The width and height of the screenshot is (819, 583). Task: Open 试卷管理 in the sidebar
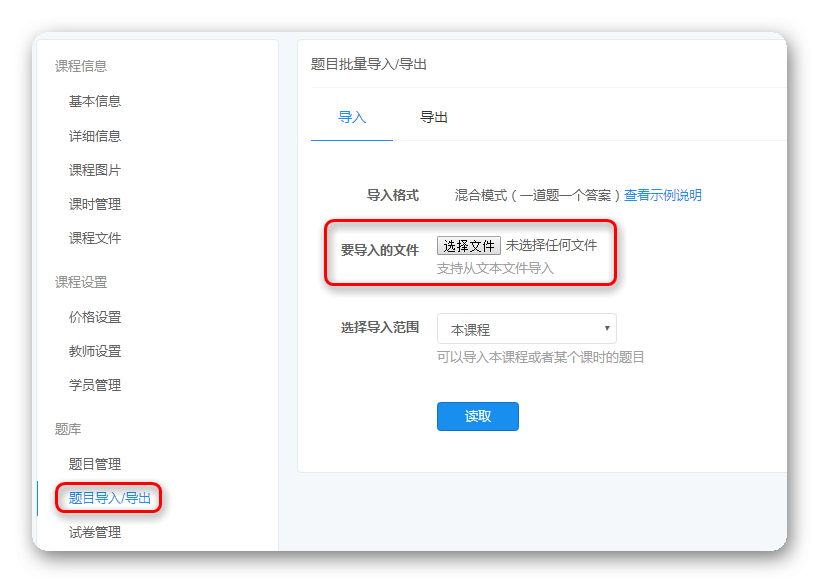point(95,532)
